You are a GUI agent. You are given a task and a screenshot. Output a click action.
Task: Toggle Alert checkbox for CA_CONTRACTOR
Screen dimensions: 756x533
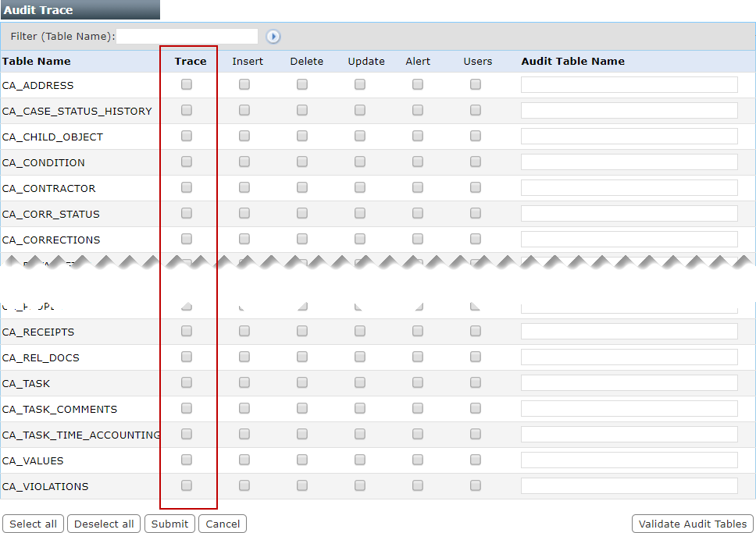tap(418, 188)
